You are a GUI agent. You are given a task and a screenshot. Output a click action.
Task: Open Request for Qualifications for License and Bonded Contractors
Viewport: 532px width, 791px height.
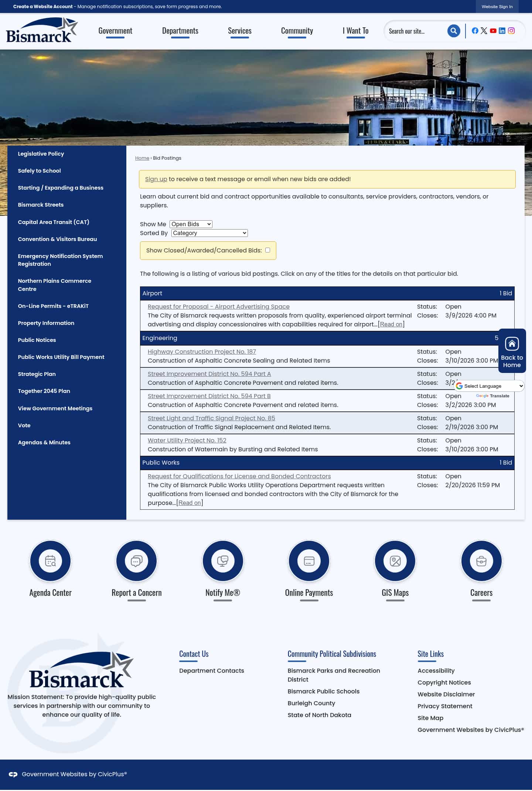[239, 476]
